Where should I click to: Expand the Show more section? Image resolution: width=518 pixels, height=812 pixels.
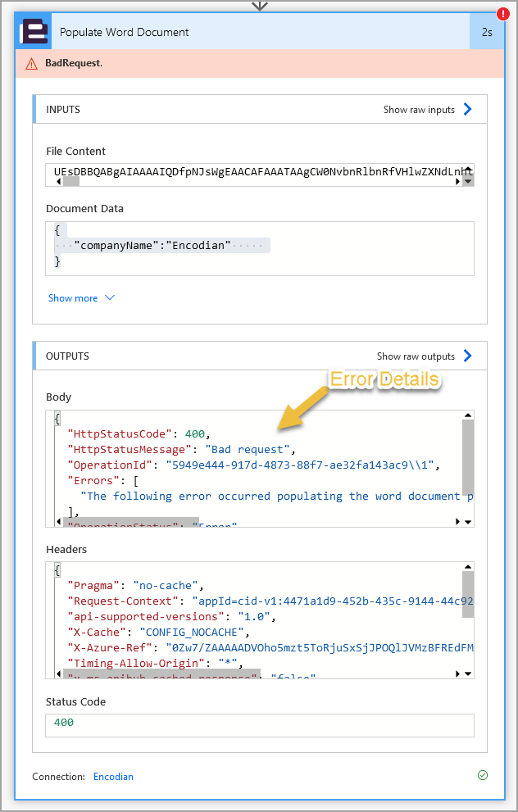click(x=81, y=298)
